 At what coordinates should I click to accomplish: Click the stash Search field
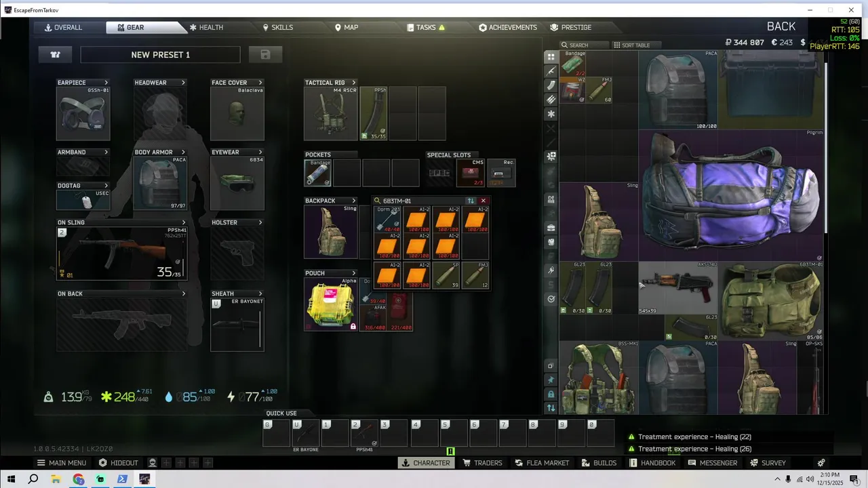[x=585, y=45]
